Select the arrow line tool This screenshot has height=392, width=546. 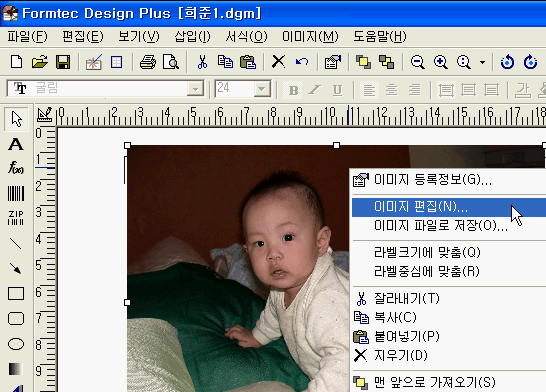pyautogui.click(x=16, y=268)
